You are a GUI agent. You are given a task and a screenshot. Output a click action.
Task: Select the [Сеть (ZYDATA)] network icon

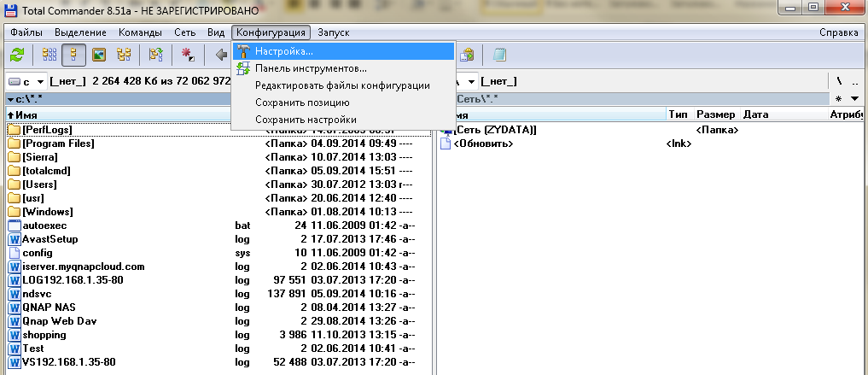pyautogui.click(x=446, y=130)
